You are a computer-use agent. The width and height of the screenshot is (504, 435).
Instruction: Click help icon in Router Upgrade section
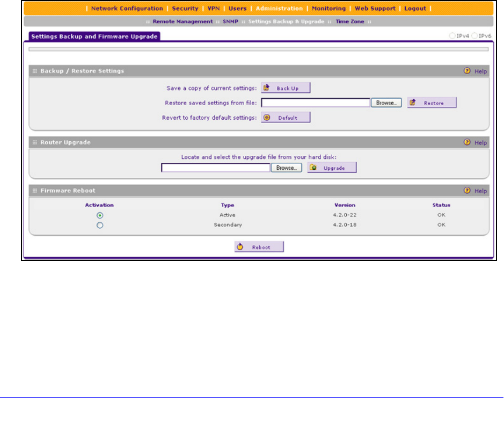coord(467,142)
